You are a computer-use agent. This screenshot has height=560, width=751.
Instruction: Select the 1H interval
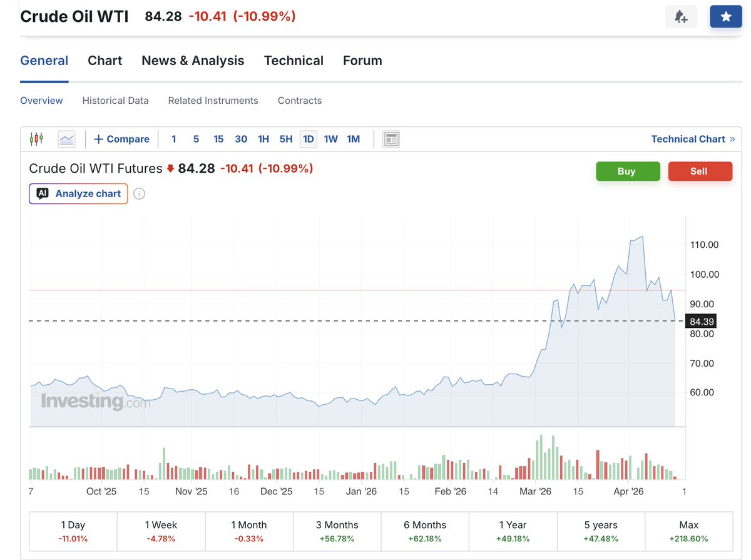[263, 139]
